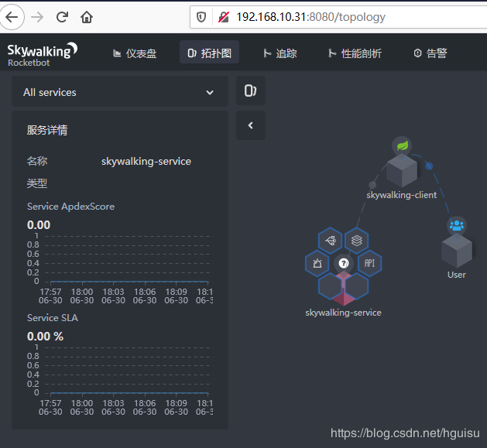Switch to the 告警 alarm tab
Viewport: 487px width, 448px height.
[430, 53]
